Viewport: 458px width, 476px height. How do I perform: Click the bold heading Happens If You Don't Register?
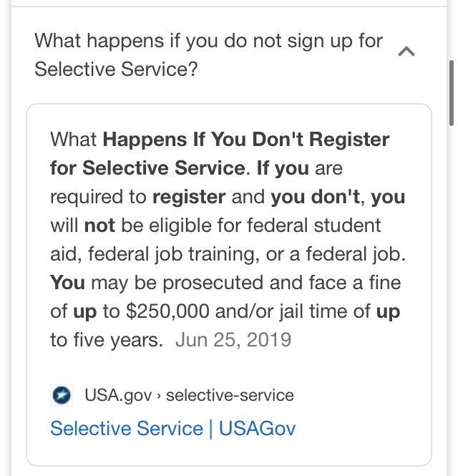point(246,139)
